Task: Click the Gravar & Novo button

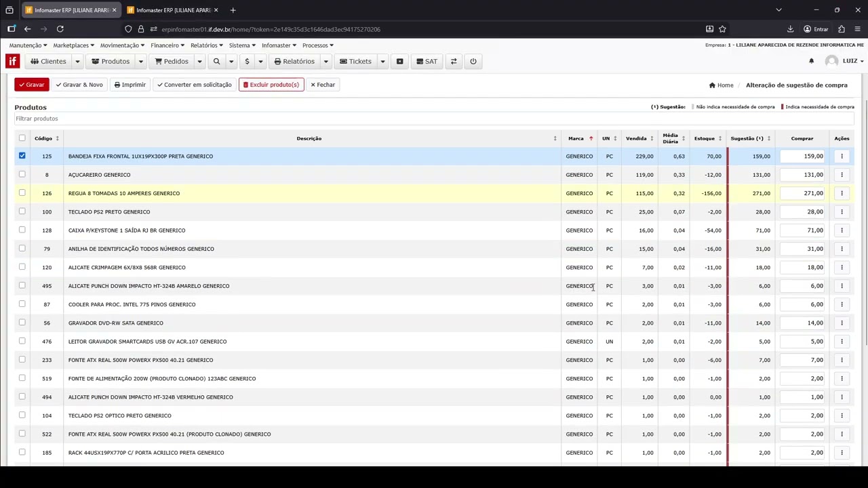Action: [x=79, y=85]
